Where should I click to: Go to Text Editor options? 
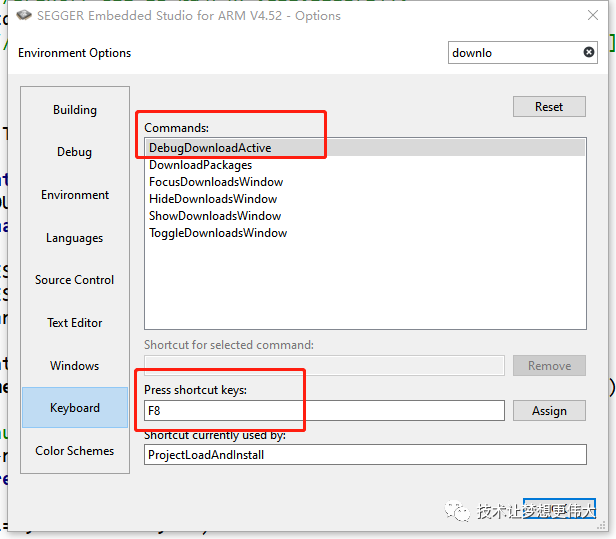point(75,323)
